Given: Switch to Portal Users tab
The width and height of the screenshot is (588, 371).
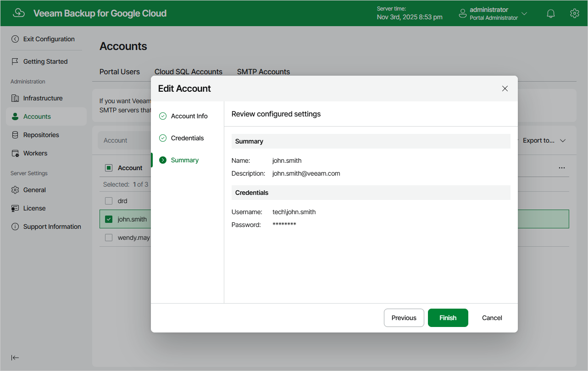Looking at the screenshot, I should 120,72.
